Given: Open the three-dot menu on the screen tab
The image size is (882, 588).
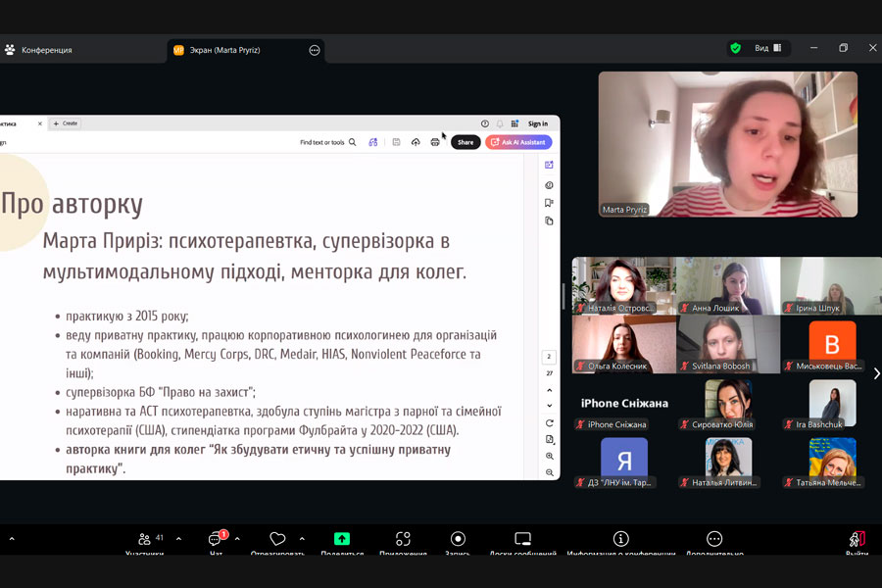Looking at the screenshot, I should coord(315,50).
